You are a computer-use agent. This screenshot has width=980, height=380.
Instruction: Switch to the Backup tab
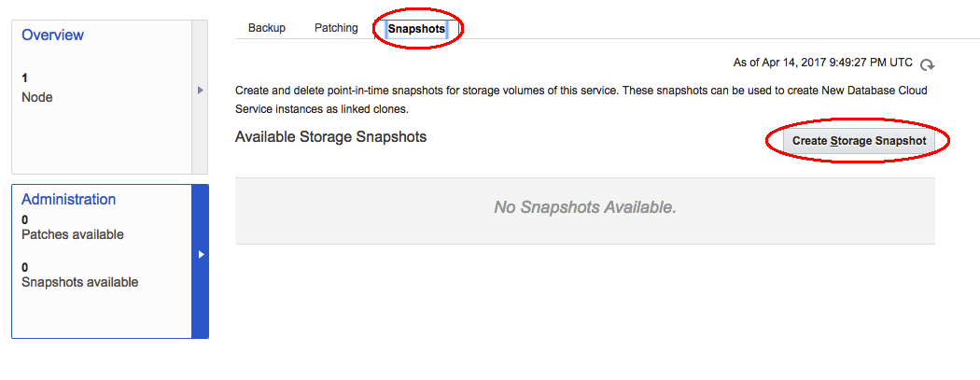pos(267,28)
